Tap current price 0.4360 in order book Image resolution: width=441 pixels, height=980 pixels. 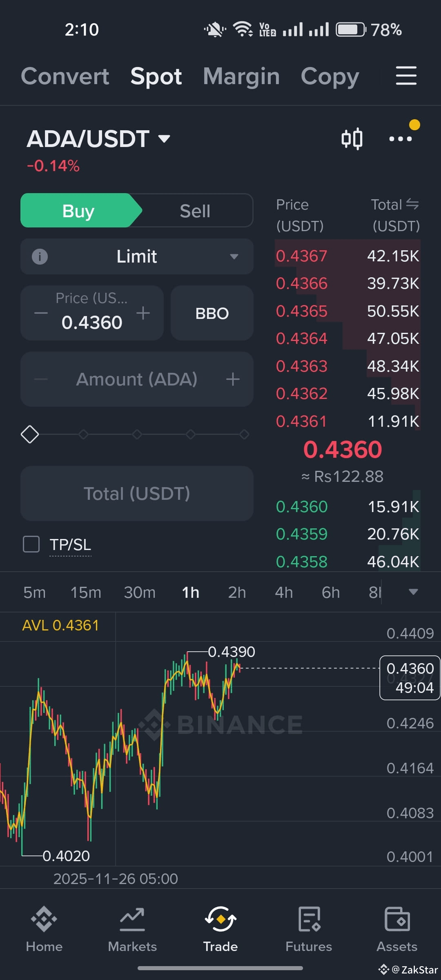click(342, 449)
